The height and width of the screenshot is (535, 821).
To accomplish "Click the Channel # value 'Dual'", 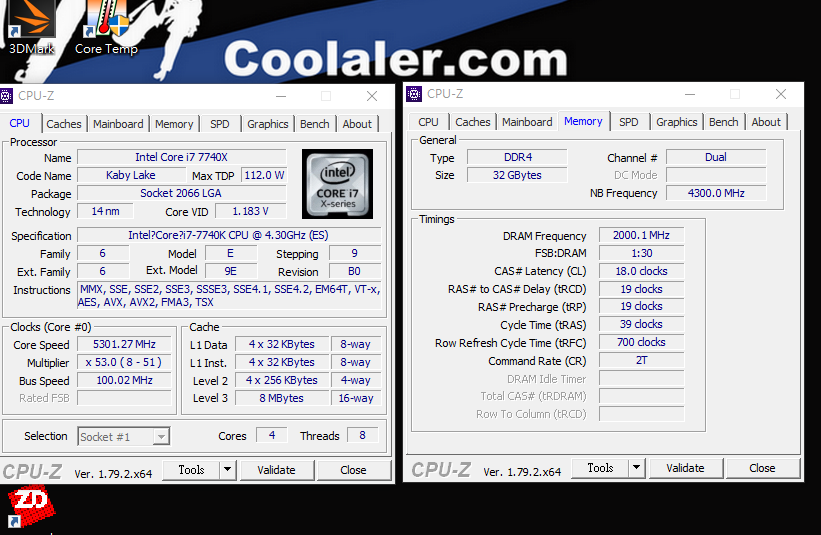I will [x=716, y=157].
